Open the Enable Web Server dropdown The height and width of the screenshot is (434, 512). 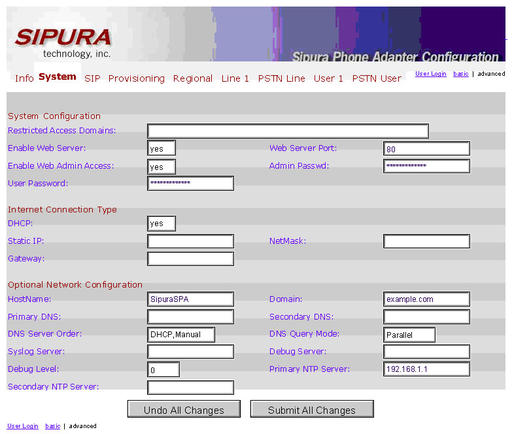click(161, 148)
